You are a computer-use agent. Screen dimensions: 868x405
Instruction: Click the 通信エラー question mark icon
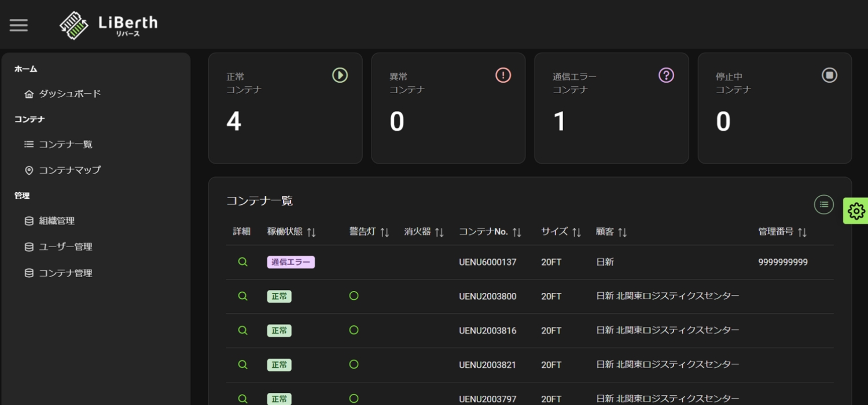[666, 75]
